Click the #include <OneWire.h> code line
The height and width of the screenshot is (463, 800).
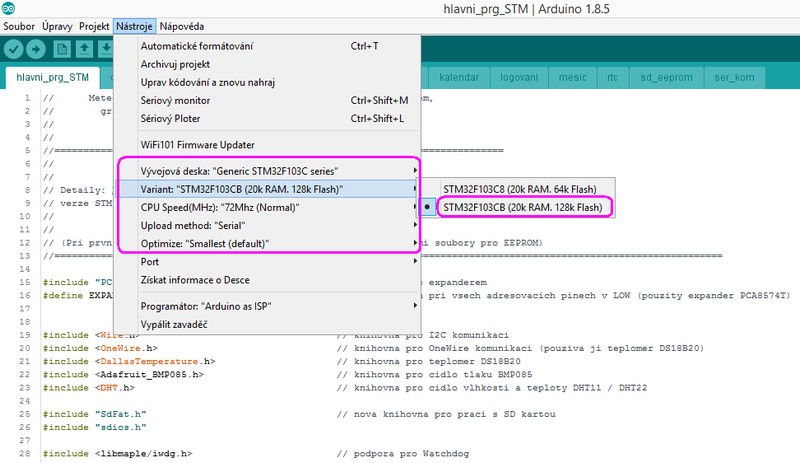tap(101, 348)
